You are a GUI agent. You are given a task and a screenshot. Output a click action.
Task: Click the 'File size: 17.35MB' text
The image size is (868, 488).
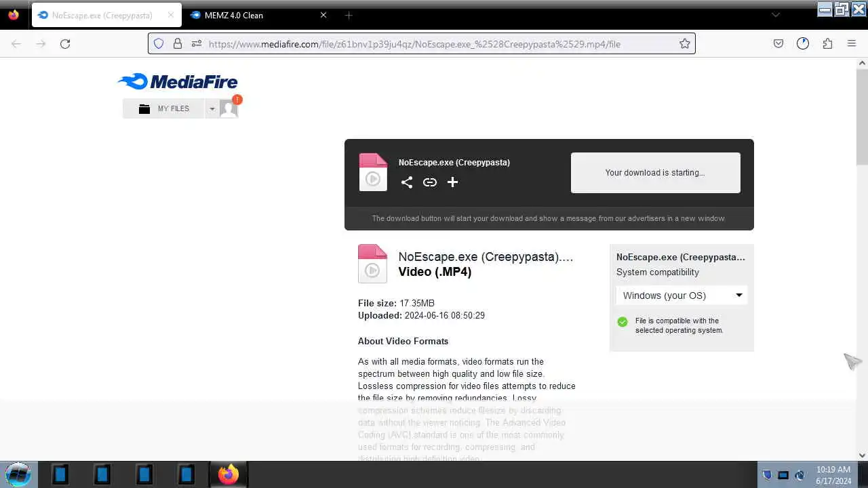point(396,304)
